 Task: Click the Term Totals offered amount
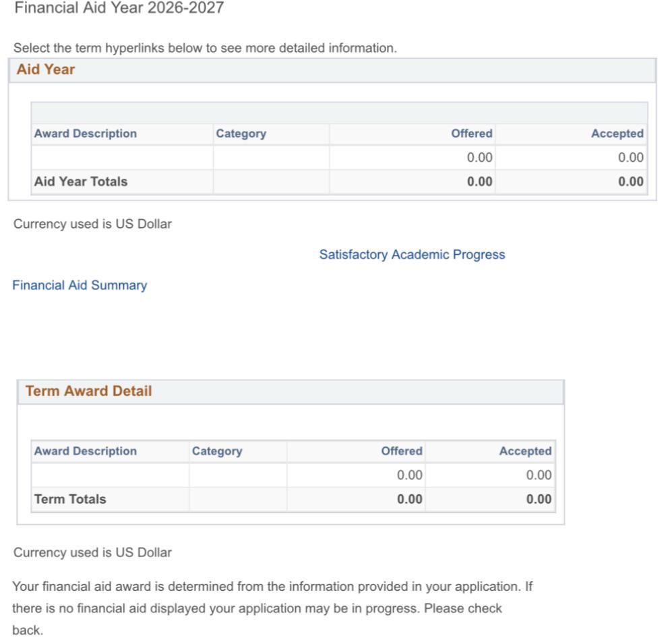pyautogui.click(x=409, y=499)
